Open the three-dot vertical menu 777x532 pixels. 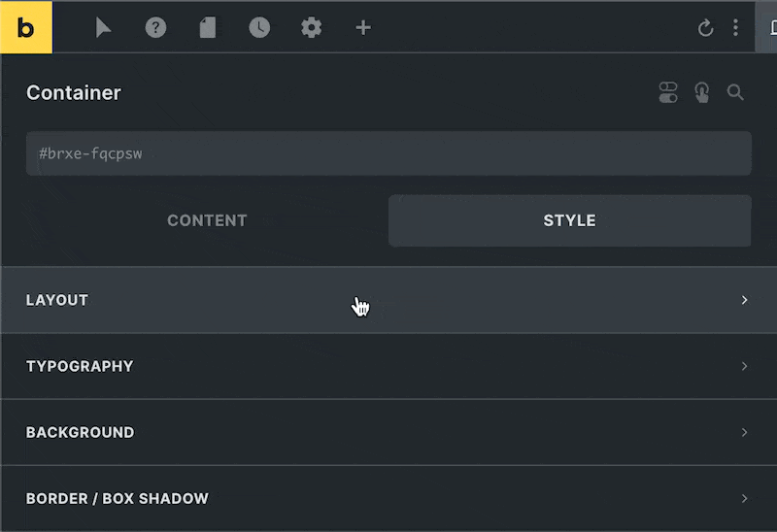point(736,28)
